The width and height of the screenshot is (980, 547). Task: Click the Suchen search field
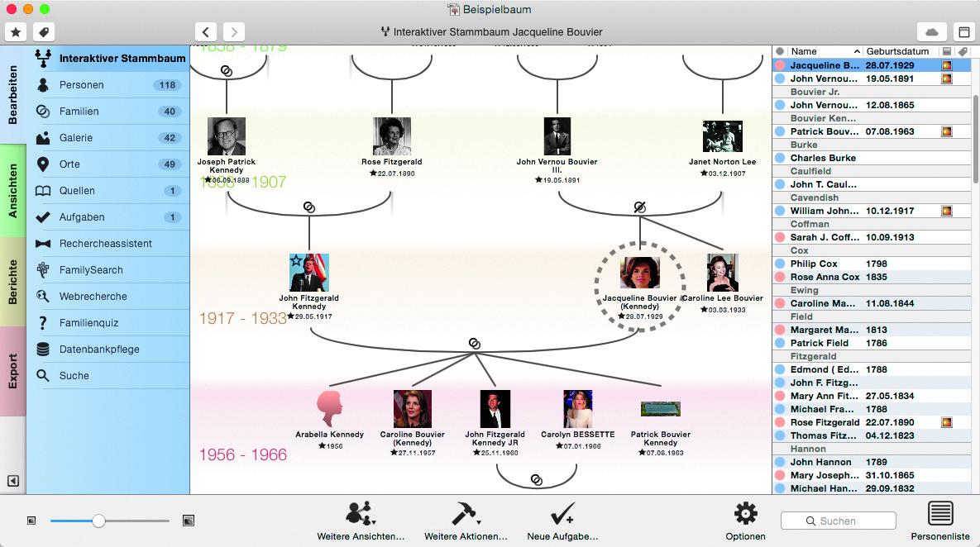point(838,521)
